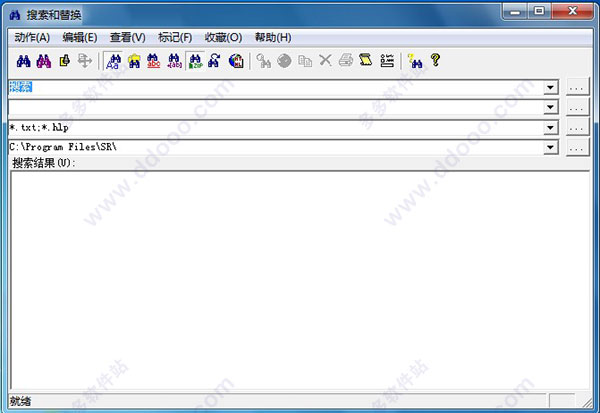Screen dimensions: 600x413
Task: Minimize the 搜索和替换 window
Action: tap(515, 11)
